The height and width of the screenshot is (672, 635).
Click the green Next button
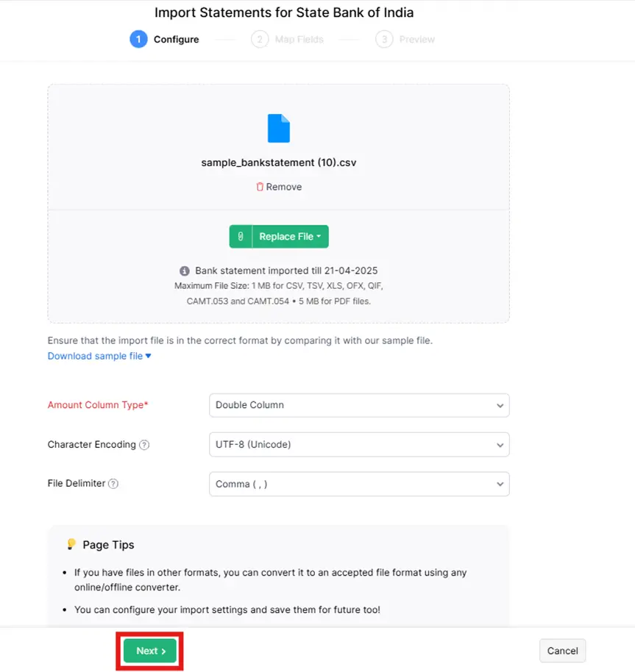[x=150, y=651]
